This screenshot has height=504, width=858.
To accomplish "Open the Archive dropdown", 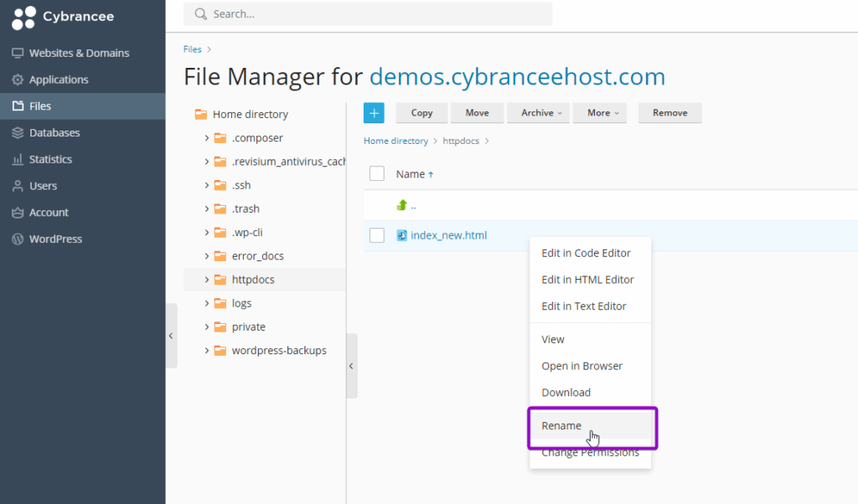I will click(x=539, y=113).
